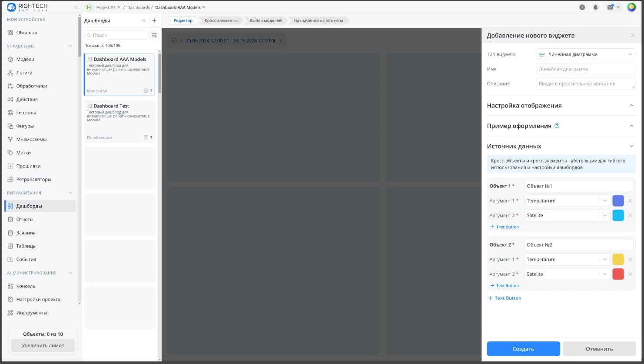Click the Имя input field
The image size is (644, 364).
click(586, 69)
